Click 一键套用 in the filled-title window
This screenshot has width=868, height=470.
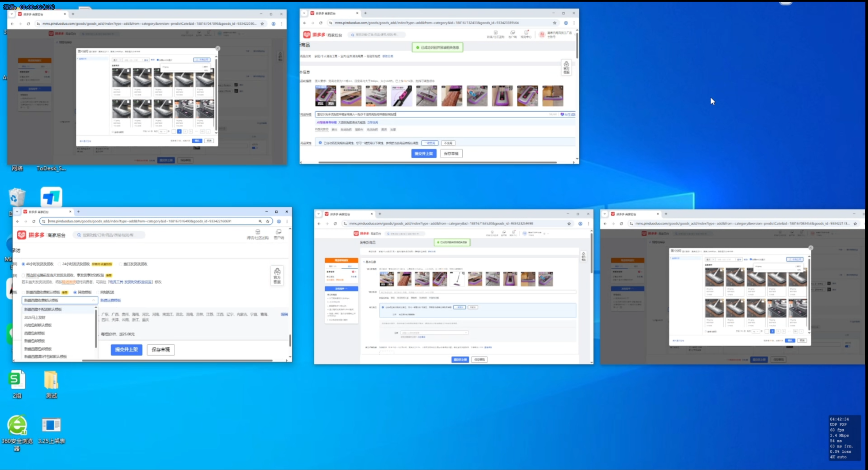(430, 143)
